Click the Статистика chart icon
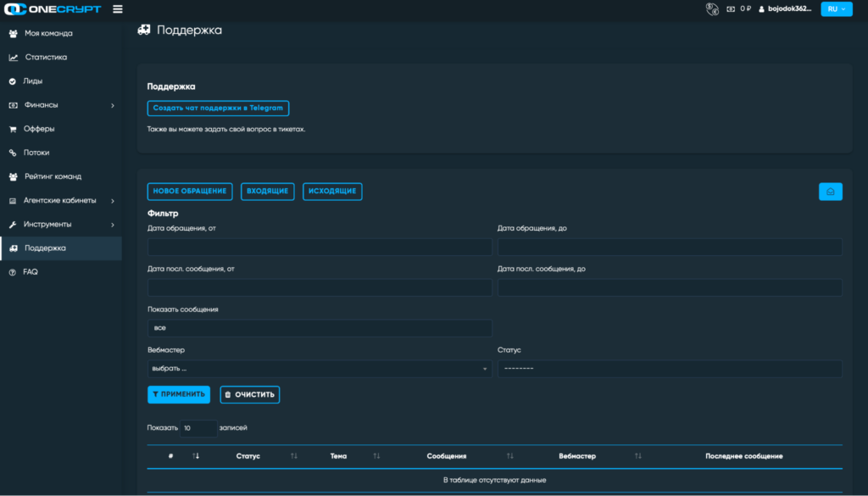The height and width of the screenshot is (496, 868). 14,58
